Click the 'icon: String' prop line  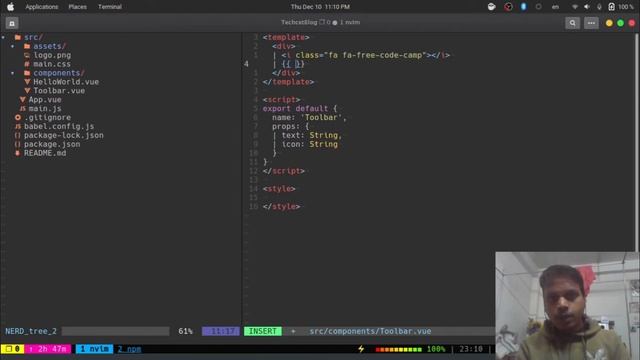(x=310, y=144)
